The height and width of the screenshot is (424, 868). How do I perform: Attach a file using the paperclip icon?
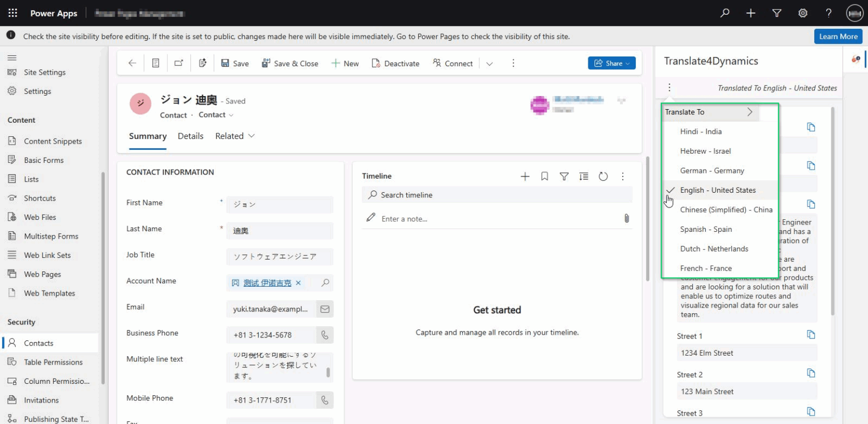[x=626, y=219]
